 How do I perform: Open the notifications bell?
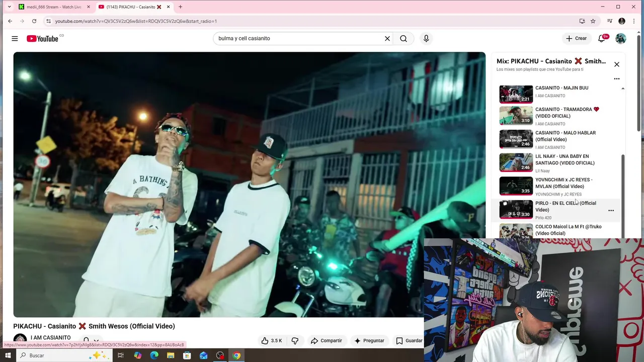point(602,38)
